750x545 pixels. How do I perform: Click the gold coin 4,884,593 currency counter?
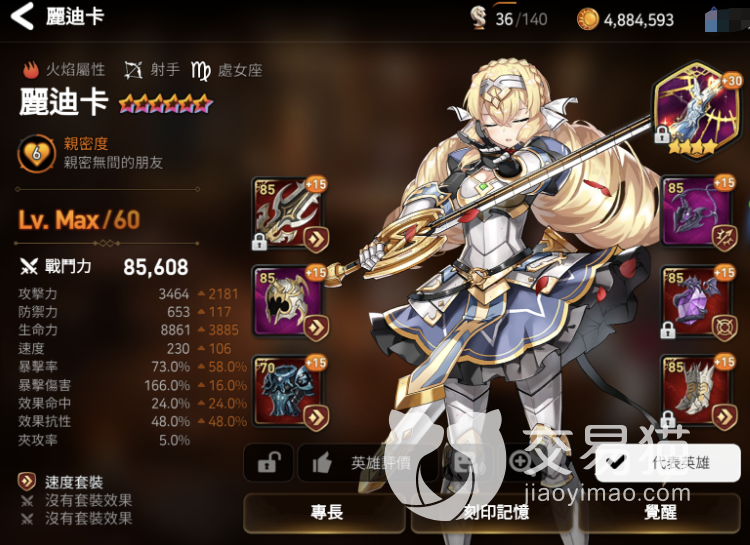(x=625, y=20)
